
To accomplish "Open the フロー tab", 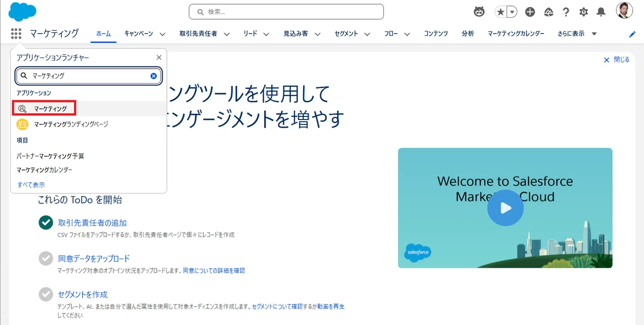I will (x=391, y=34).
